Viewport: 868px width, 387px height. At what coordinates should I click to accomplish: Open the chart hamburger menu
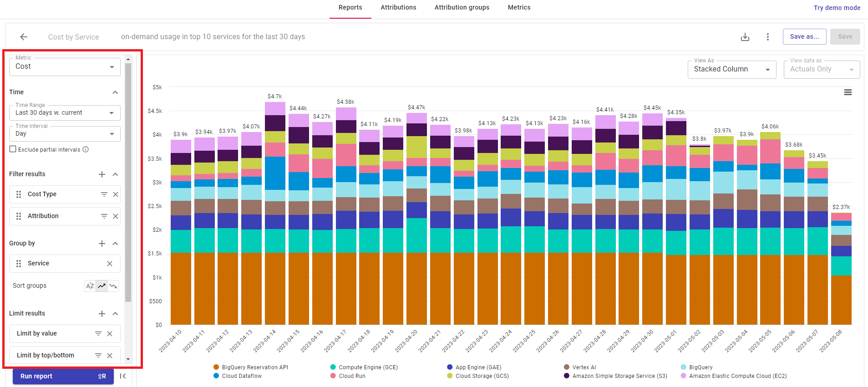tap(848, 92)
